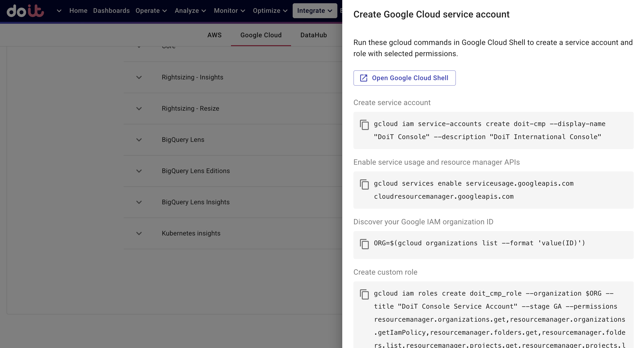Expand the Rightsizing - Insights section
This screenshot has height=348, width=644.
pos(139,77)
